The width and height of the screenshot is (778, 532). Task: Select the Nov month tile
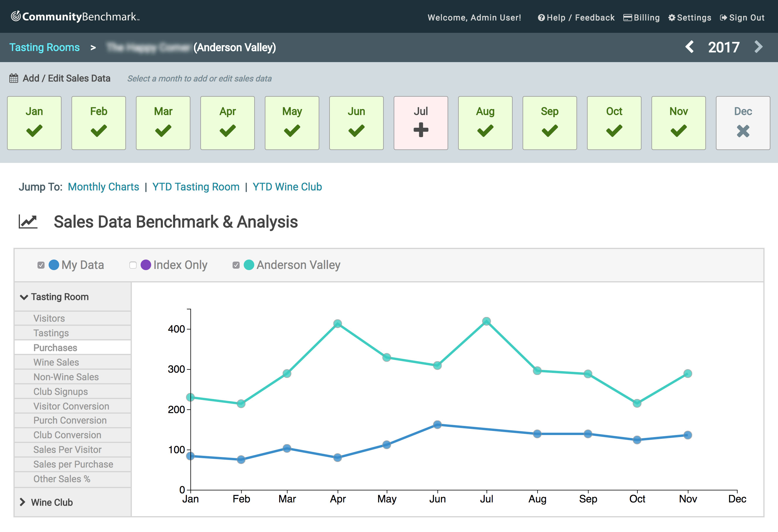pos(679,123)
